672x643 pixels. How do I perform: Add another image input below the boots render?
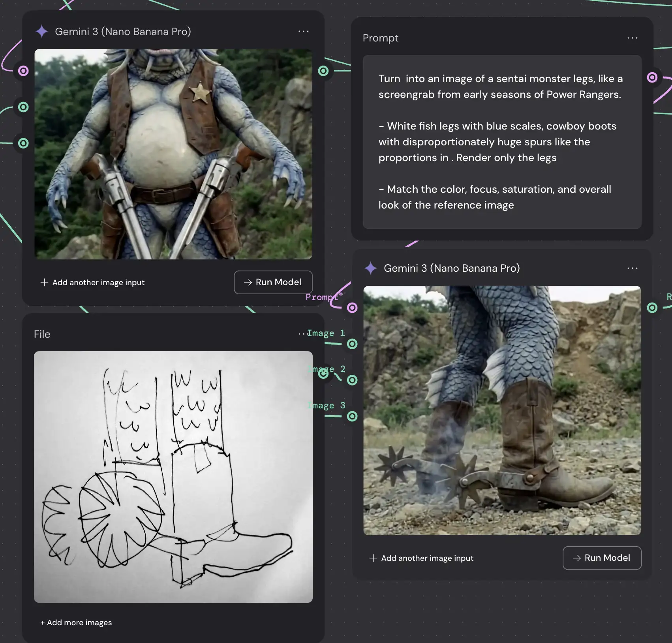[x=421, y=558]
